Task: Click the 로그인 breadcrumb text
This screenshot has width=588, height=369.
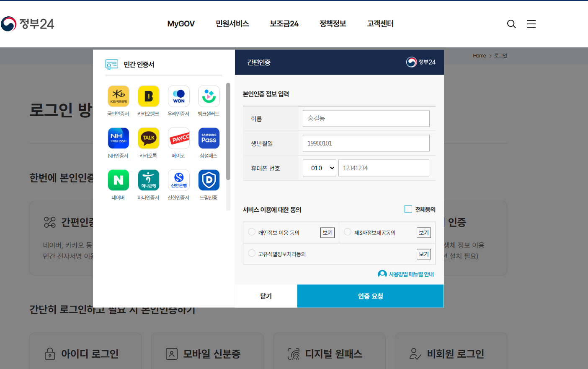Action: pyautogui.click(x=501, y=56)
